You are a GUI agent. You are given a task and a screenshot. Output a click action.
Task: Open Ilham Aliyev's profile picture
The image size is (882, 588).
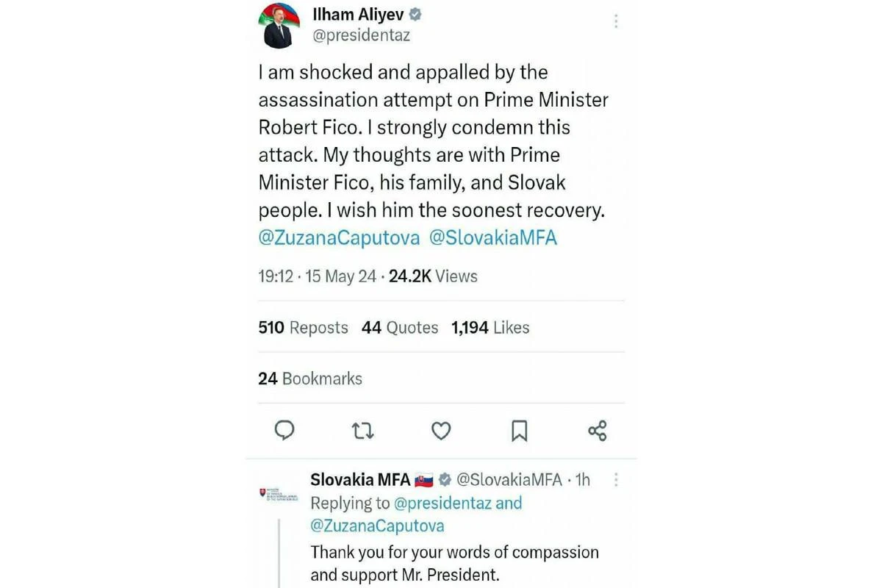279,25
